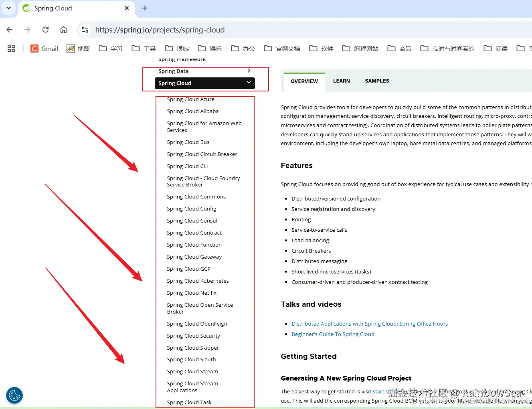Open Beginner's Guide To Spring Cloud link
The image size is (532, 409).
point(333,334)
